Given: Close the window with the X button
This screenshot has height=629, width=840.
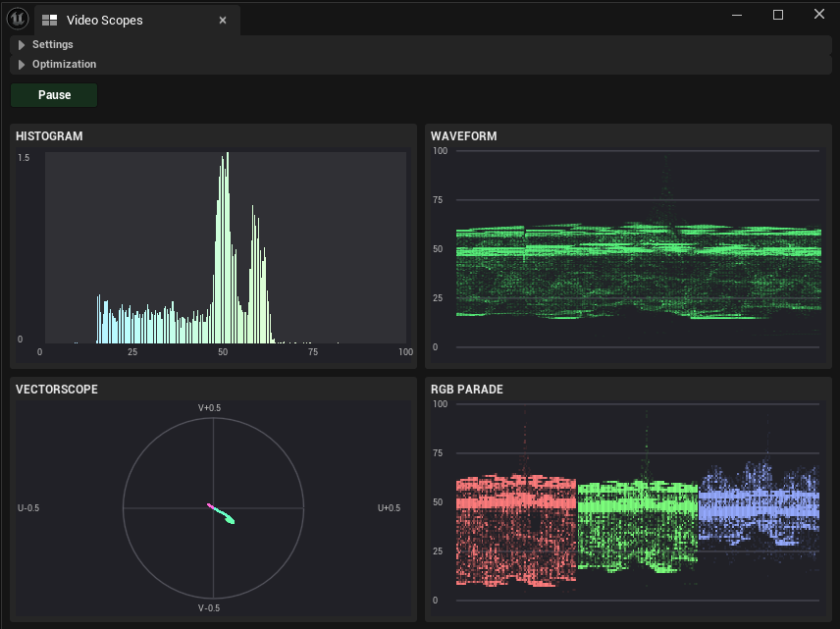Looking at the screenshot, I should (819, 15).
